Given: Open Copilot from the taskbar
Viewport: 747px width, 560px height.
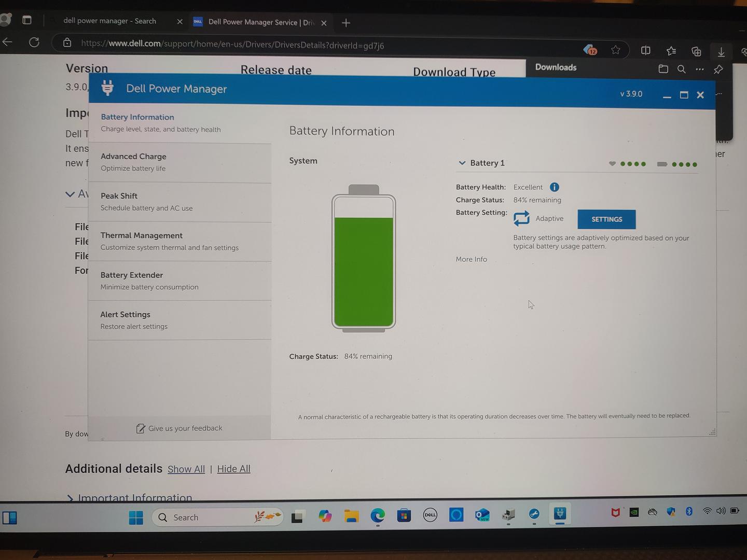Looking at the screenshot, I should tap(325, 516).
